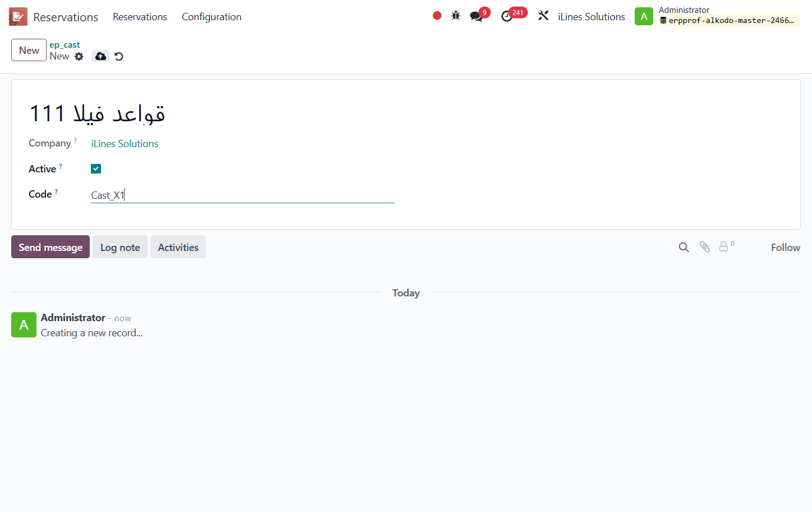Go to ep_cast breadcrumb link
812x512 pixels.
point(65,45)
